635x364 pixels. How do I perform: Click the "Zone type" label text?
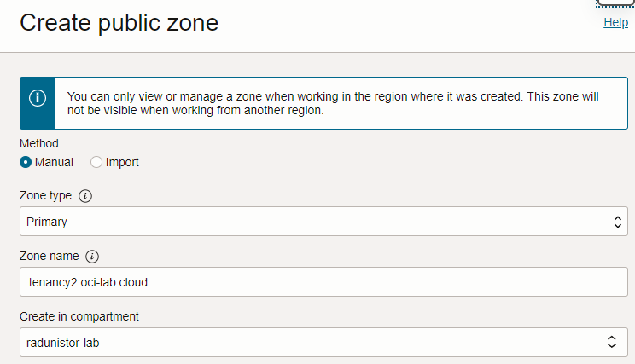[46, 195]
